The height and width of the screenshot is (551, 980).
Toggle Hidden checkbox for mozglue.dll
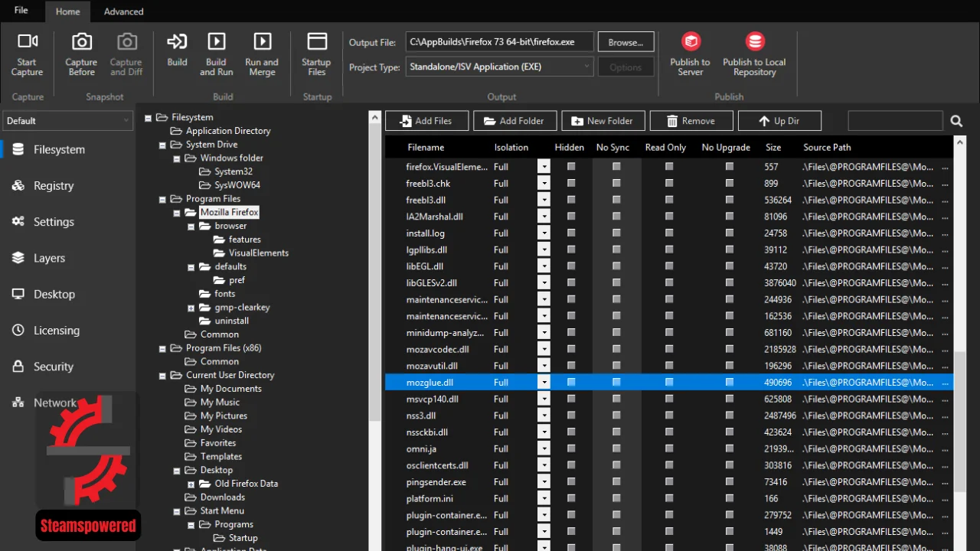570,382
